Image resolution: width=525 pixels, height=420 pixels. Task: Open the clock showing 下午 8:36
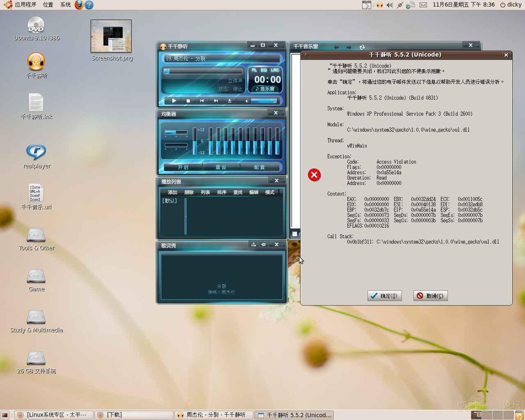point(463,5)
